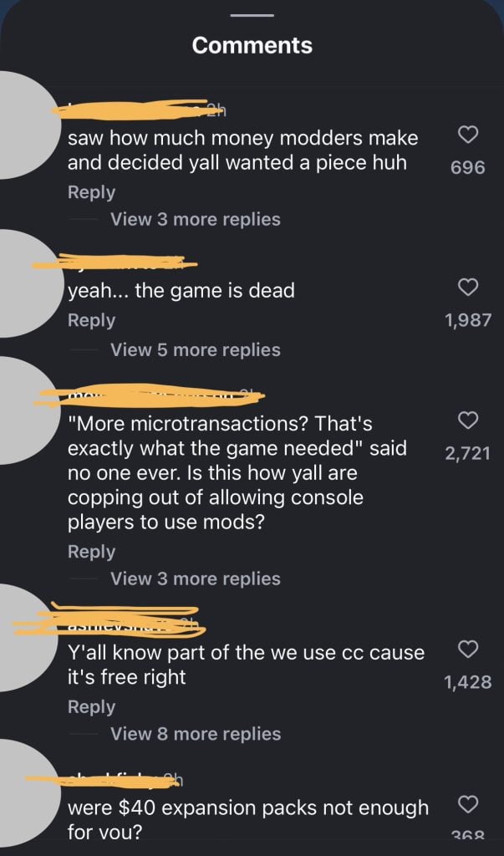This screenshot has height=856, width=504.
Task: Like the 'money modders make' comment
Action: (468, 134)
